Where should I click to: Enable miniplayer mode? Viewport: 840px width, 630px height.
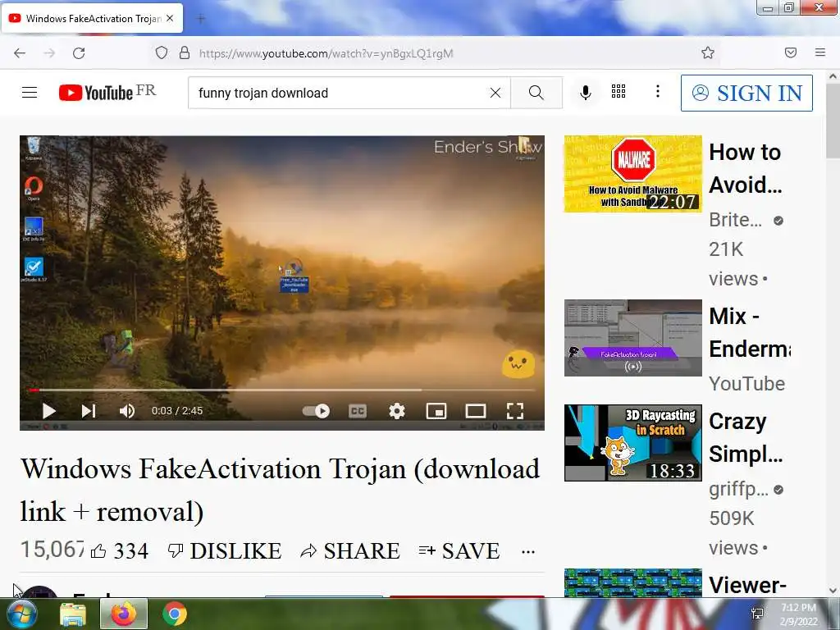pyautogui.click(x=436, y=411)
